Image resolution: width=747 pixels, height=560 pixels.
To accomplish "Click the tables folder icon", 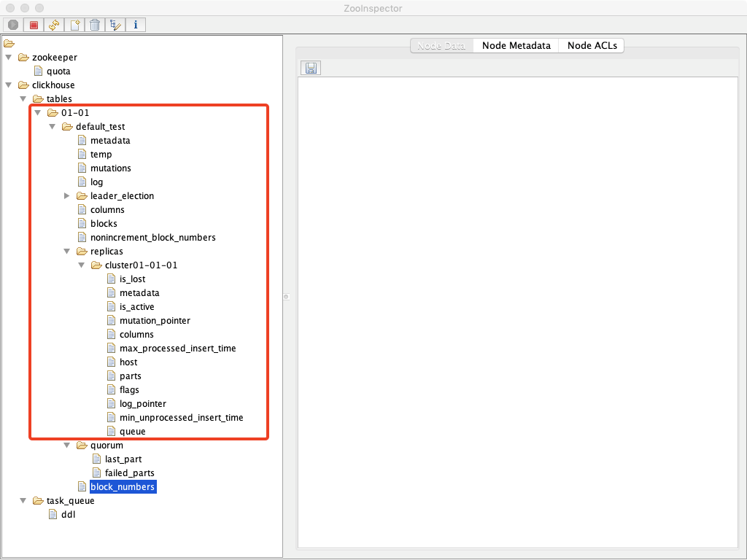I will [x=38, y=99].
